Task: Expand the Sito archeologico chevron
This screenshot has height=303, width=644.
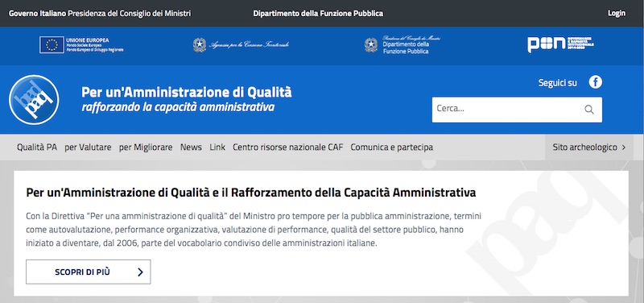Action: tap(624, 147)
